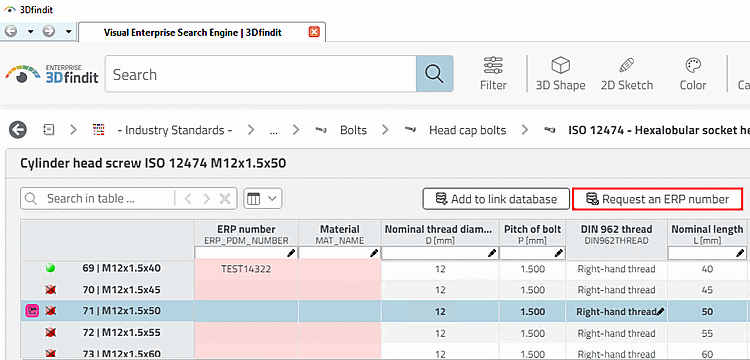
Task: Close the 3Dfindit tab
Action: pos(314,32)
